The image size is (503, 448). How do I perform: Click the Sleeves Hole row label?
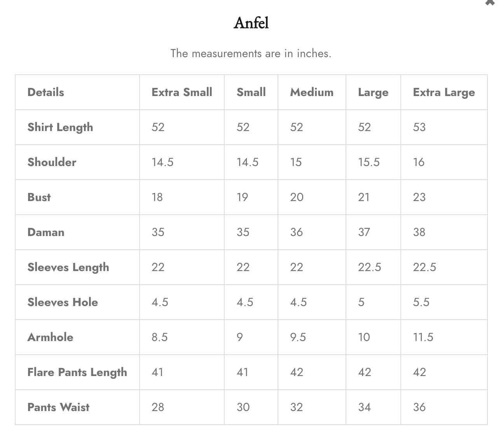coord(63,302)
